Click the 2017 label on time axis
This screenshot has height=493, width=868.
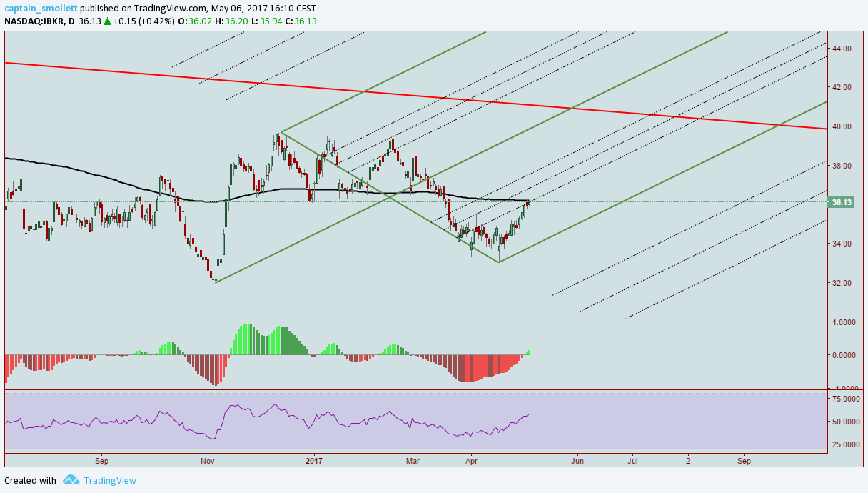tap(314, 462)
